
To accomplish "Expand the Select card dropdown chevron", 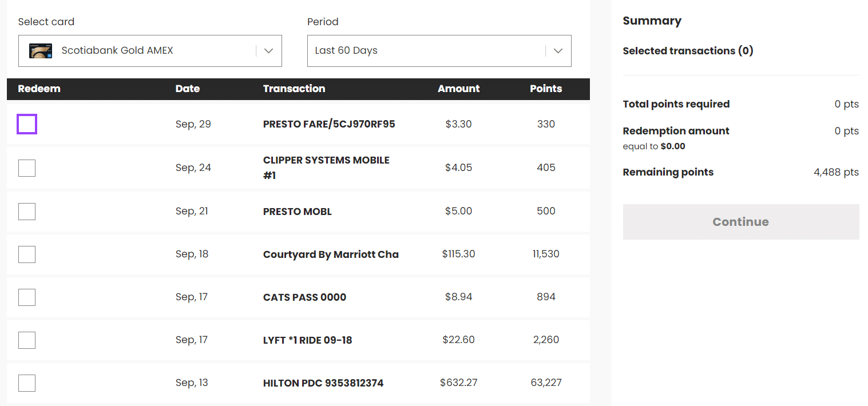I will (x=268, y=51).
